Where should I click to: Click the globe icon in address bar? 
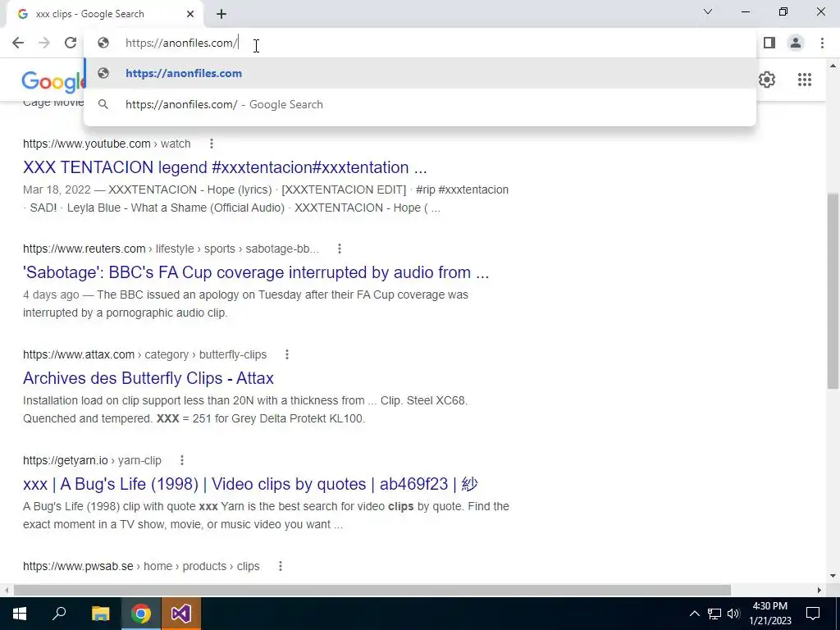tap(103, 43)
